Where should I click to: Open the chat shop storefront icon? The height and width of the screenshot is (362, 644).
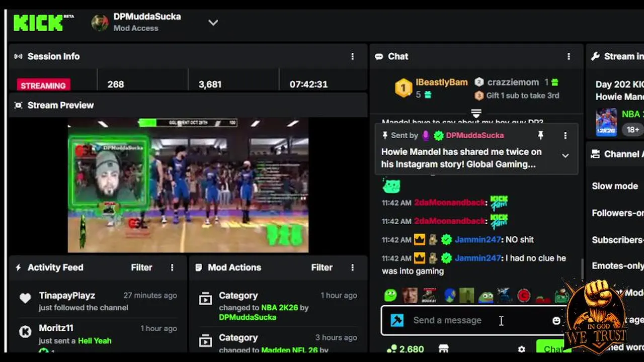coord(443,348)
